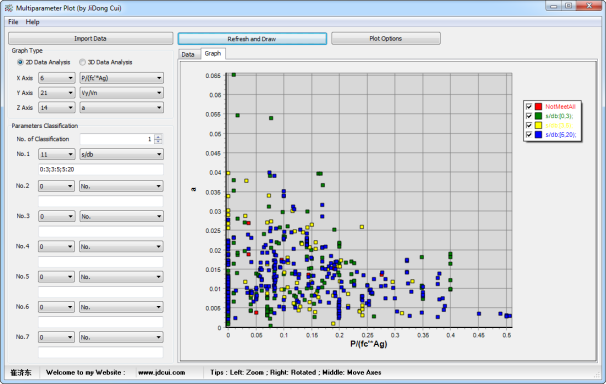606x384 pixels.
Task: Switch to the Graph tab
Action: 213,53
